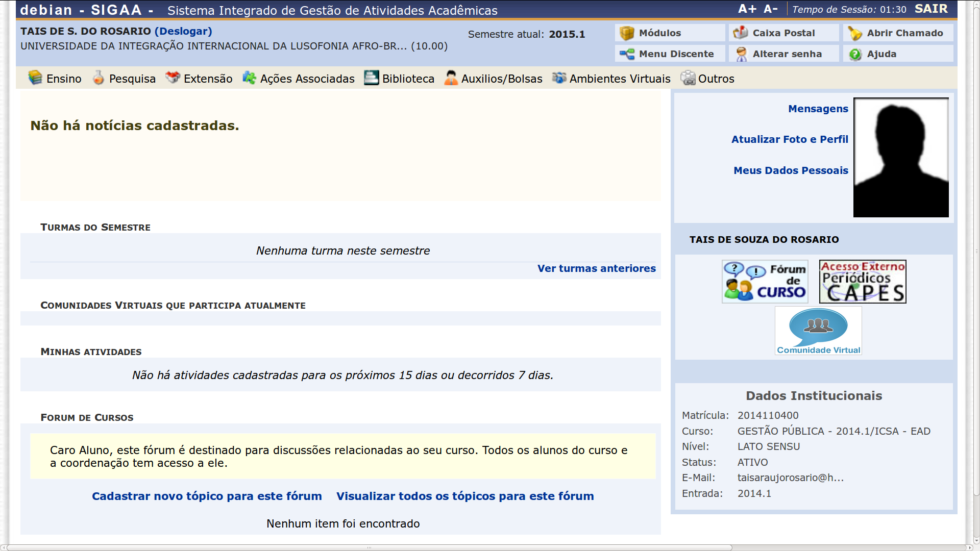Open the Fórum de Curso icon
The image size is (980, 551).
(765, 282)
